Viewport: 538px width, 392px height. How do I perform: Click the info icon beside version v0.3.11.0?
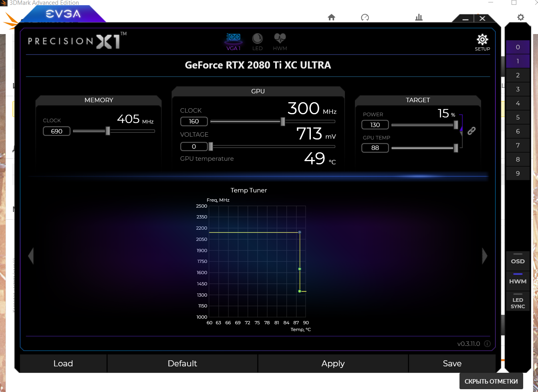(x=487, y=344)
